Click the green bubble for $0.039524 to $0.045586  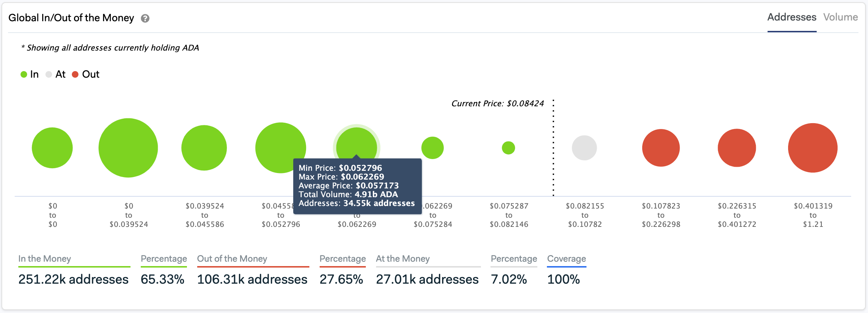tap(204, 148)
